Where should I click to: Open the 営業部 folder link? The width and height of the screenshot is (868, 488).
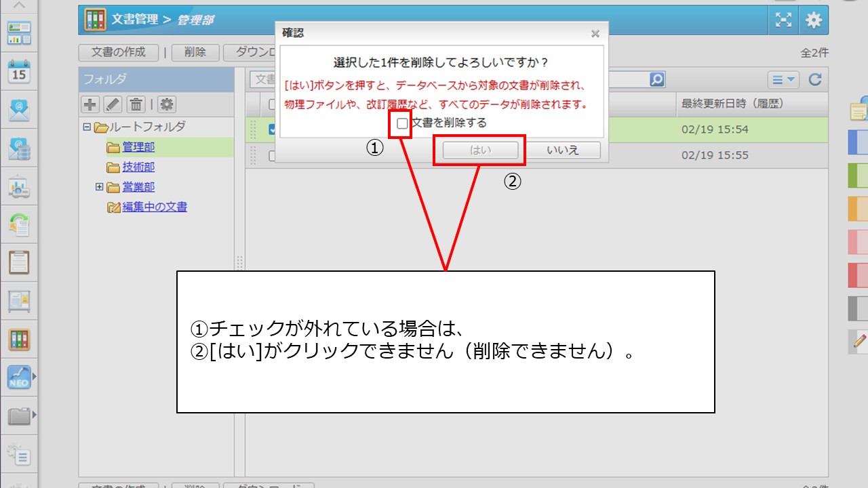coord(138,187)
